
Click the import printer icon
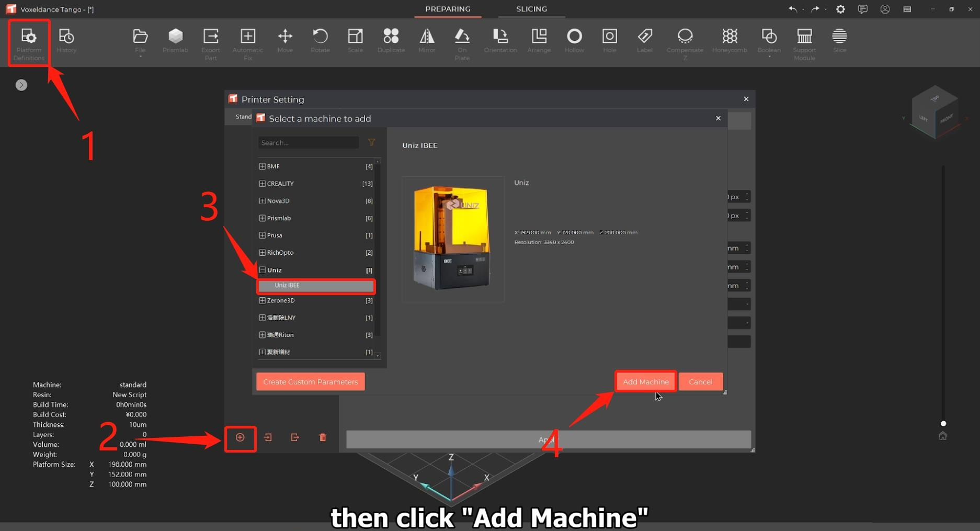point(268,437)
